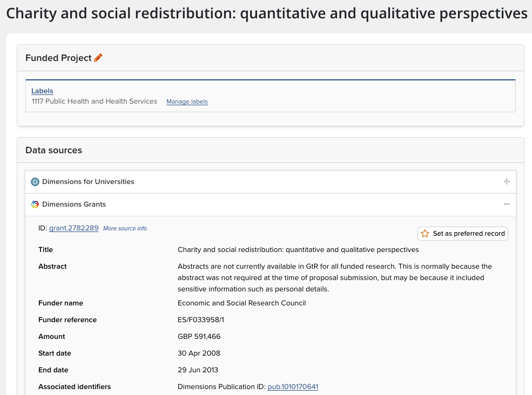Image resolution: width=532 pixels, height=395 pixels.
Task: Click the Manage labels link
Action: [187, 101]
